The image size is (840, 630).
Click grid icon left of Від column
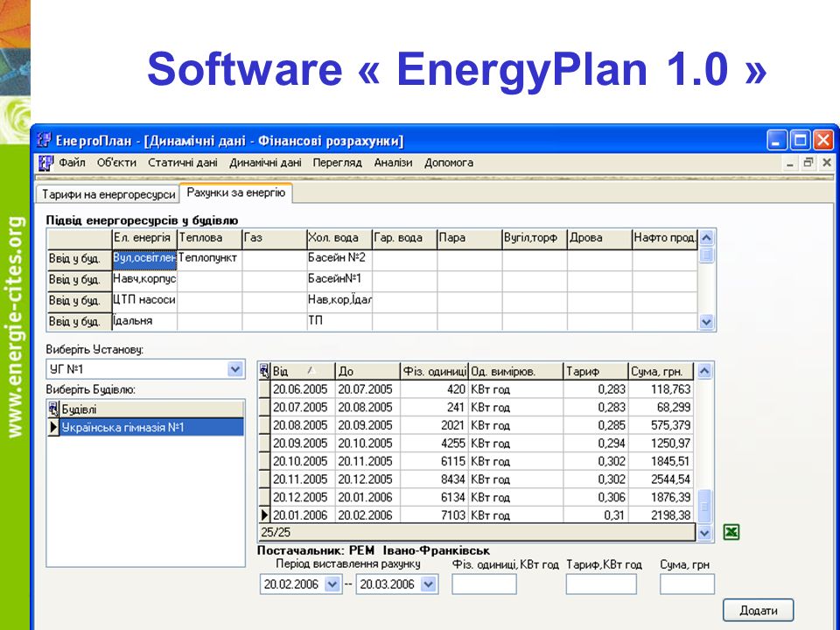coord(264,371)
